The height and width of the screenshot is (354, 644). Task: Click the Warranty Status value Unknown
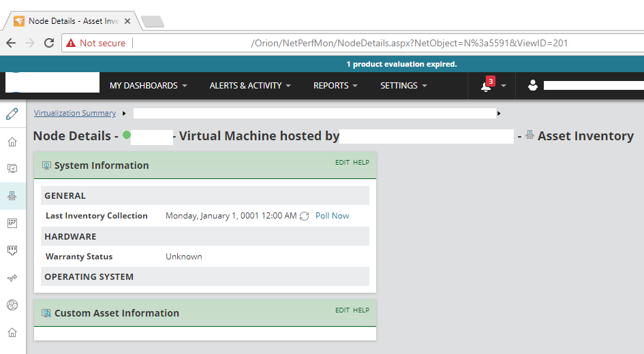point(183,257)
